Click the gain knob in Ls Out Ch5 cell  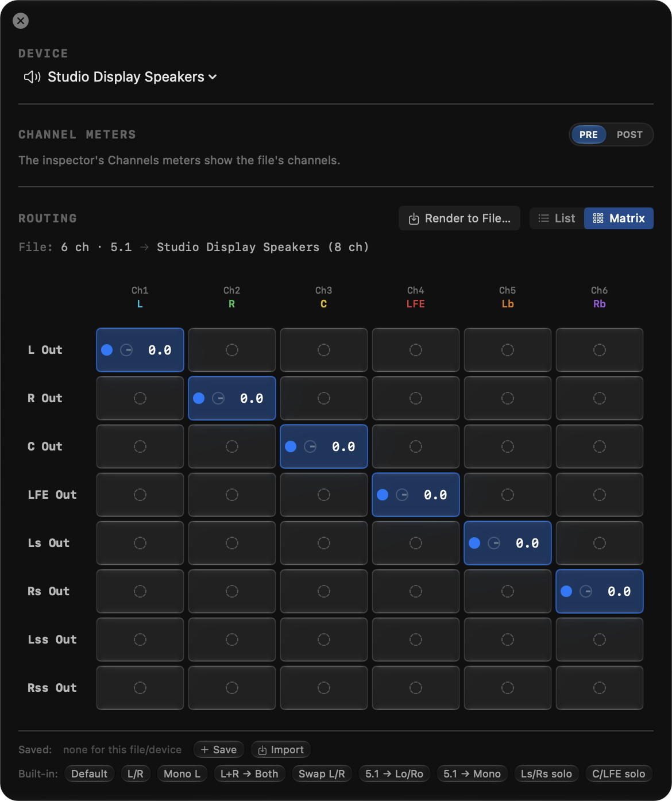pyautogui.click(x=494, y=543)
